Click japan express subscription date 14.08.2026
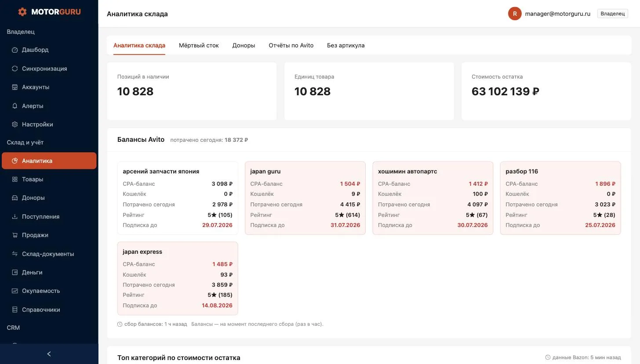The image size is (640, 364). (217, 306)
